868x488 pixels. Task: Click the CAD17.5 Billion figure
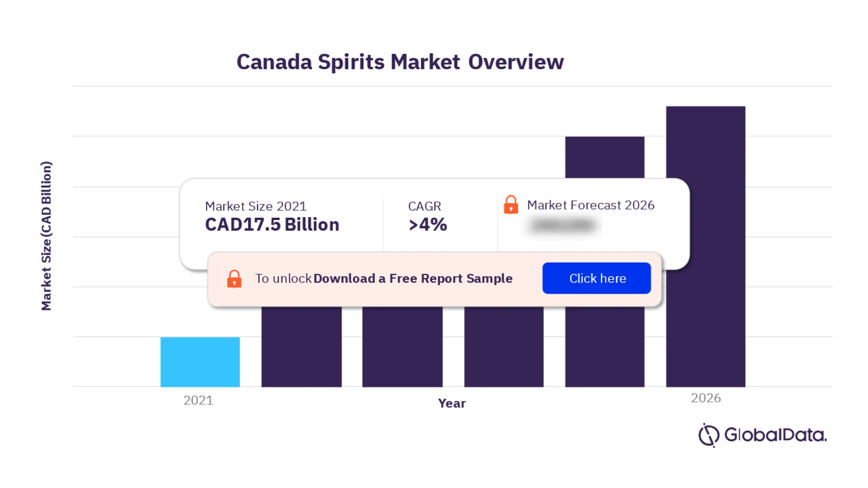(272, 225)
